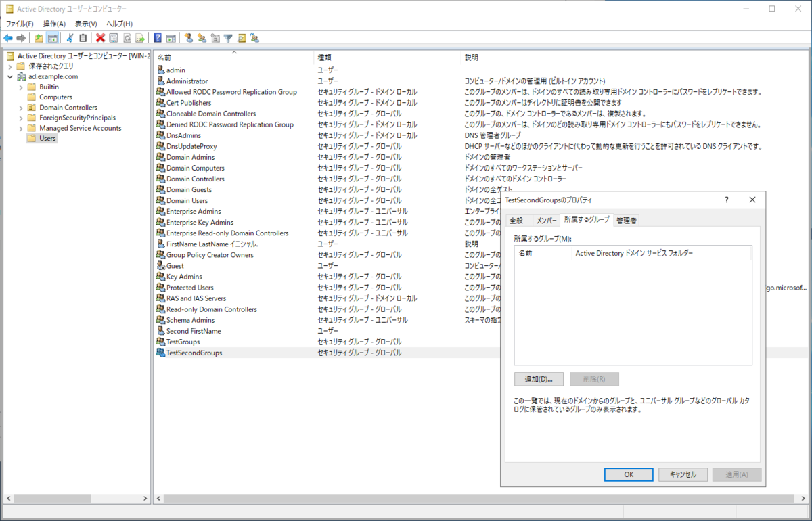Viewport: 812px width, 521px height.
Task: Open the 操作 menu
Action: 54,23
